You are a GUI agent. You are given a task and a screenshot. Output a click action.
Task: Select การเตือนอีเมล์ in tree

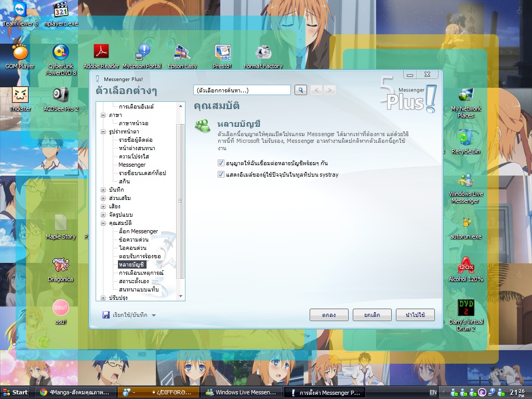pyautogui.click(x=136, y=107)
